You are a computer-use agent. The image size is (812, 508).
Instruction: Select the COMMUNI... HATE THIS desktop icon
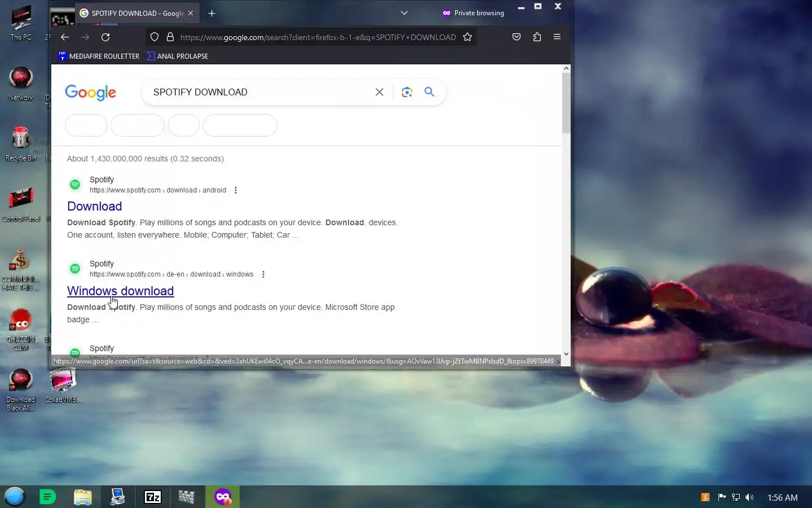[x=21, y=271]
